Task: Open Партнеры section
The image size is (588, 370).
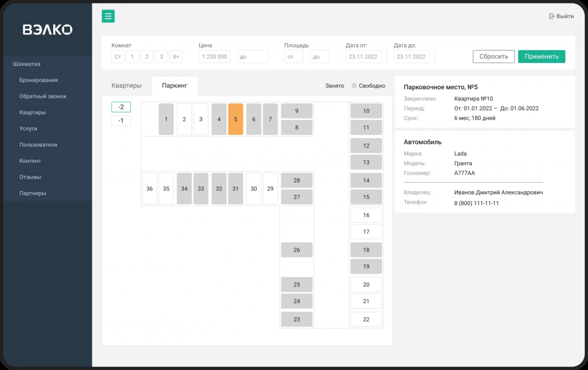Action: 33,193
